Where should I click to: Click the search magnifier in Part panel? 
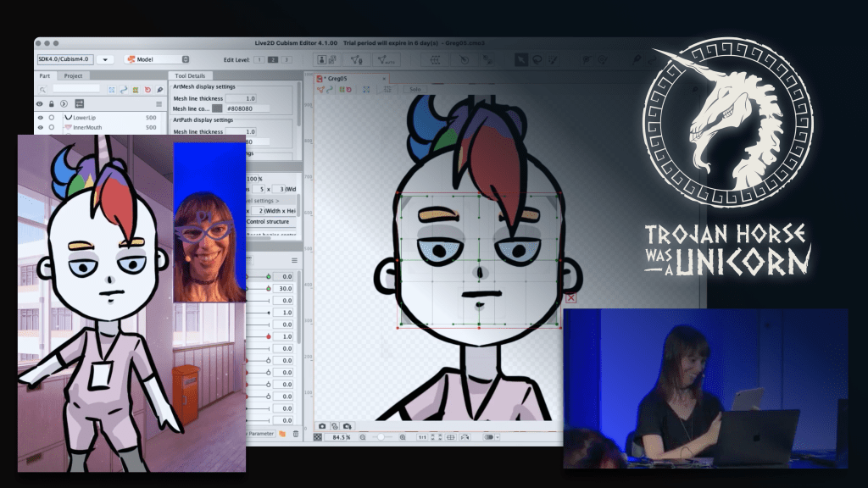click(x=42, y=90)
